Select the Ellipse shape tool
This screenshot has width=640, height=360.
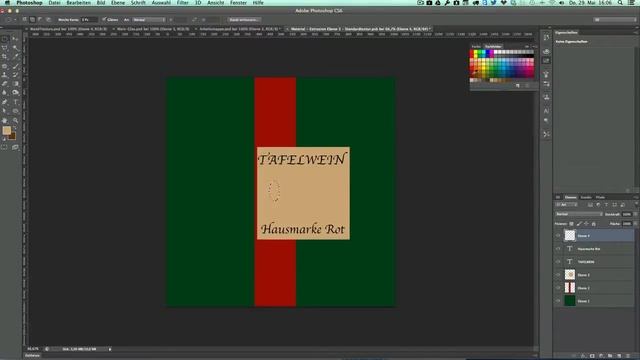(x=15, y=111)
